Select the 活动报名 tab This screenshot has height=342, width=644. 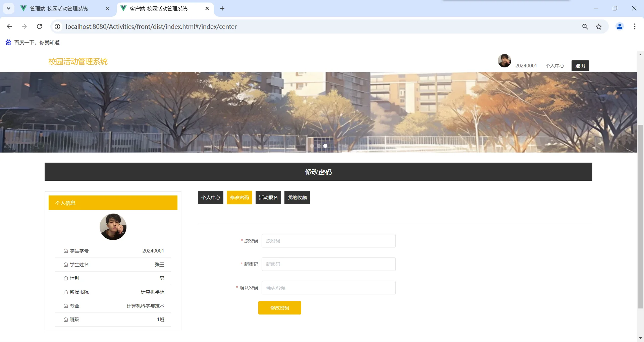coord(268,197)
